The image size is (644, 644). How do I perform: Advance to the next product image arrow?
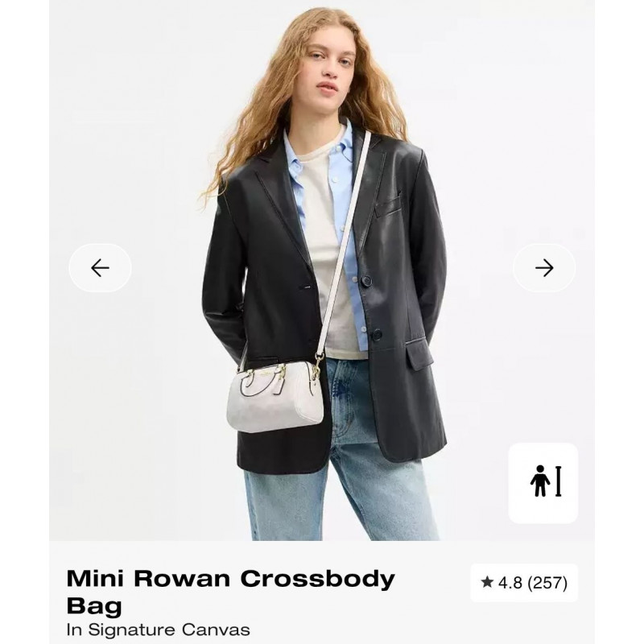point(544,268)
